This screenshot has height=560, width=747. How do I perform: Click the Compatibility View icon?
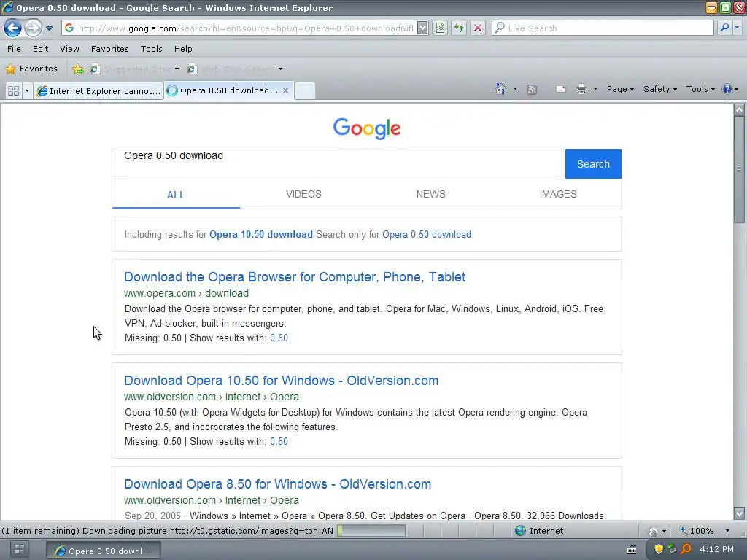coord(440,28)
